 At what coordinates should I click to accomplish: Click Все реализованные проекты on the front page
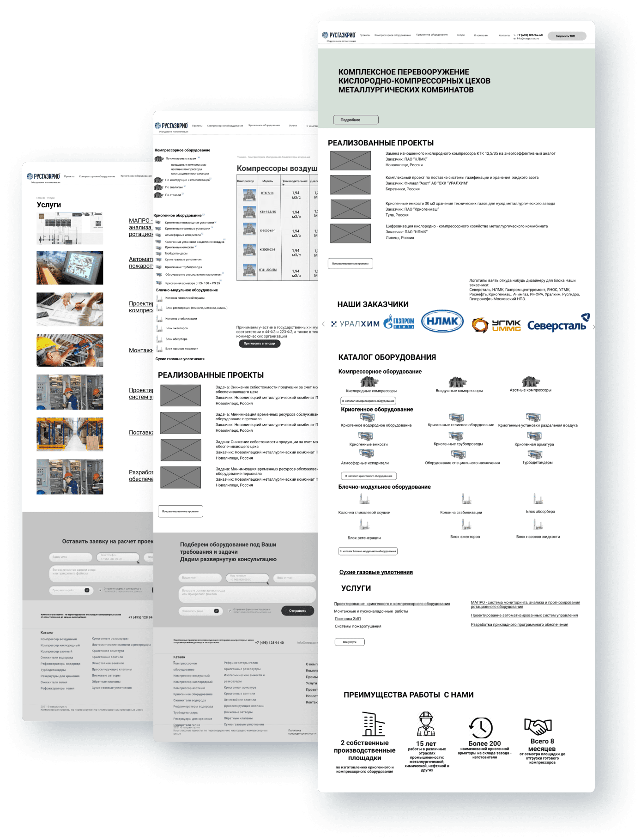351,263
